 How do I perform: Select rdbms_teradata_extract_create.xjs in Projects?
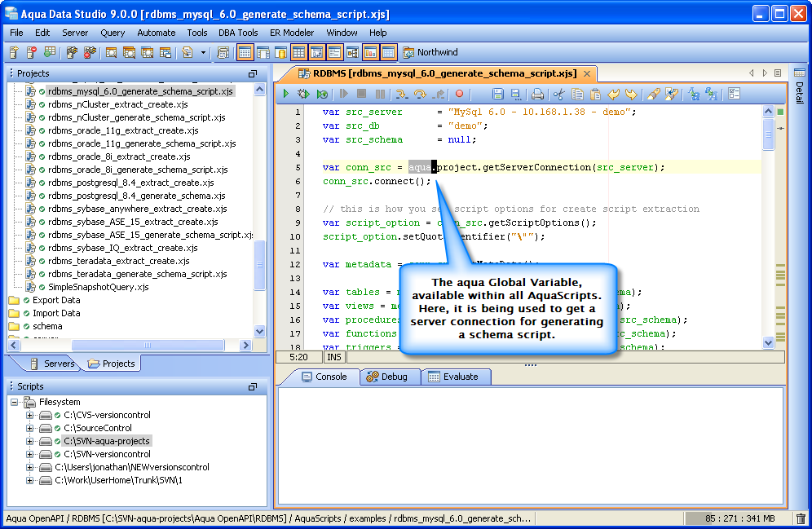coord(118,261)
